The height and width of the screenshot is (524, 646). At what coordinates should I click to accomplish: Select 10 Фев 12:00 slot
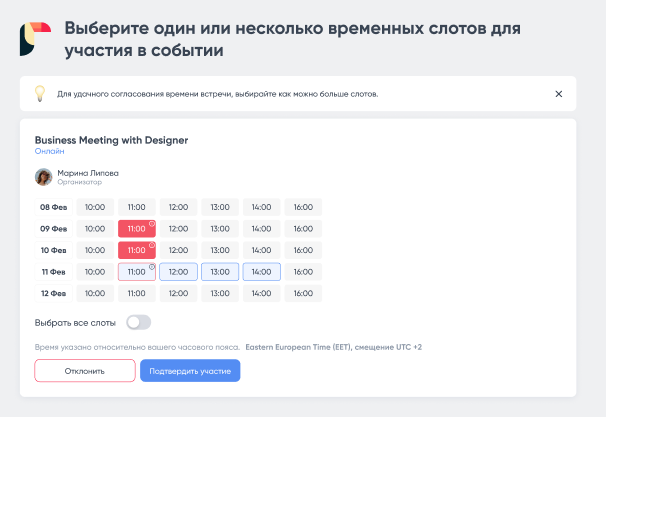[178, 250]
